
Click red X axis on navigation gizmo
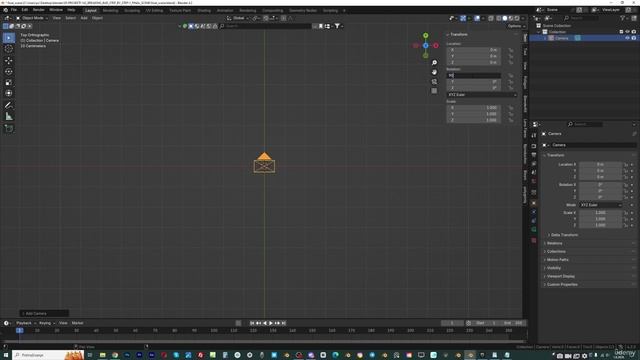(x=436, y=46)
